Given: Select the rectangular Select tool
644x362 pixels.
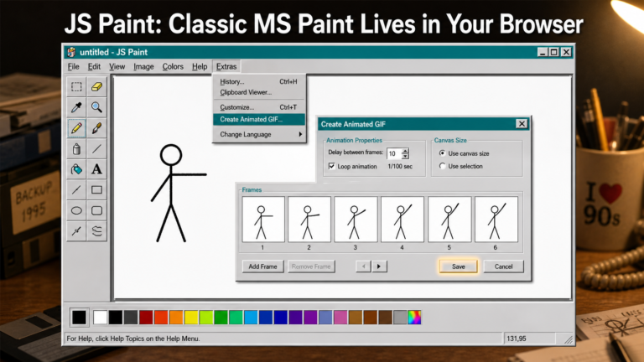Looking at the screenshot, I should 76,86.
